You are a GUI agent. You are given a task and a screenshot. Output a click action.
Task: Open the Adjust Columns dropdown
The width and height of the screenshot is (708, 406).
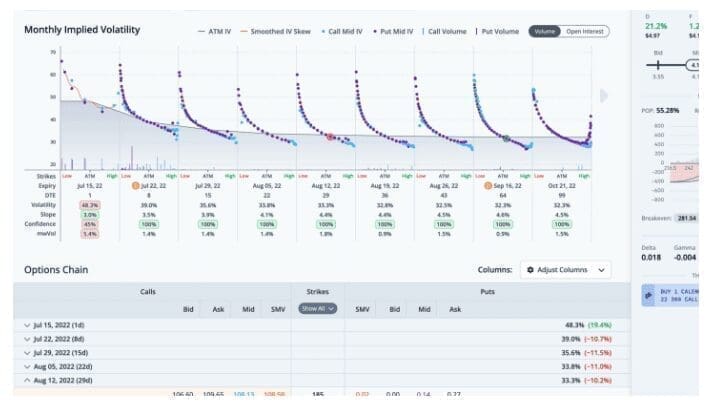(x=565, y=270)
